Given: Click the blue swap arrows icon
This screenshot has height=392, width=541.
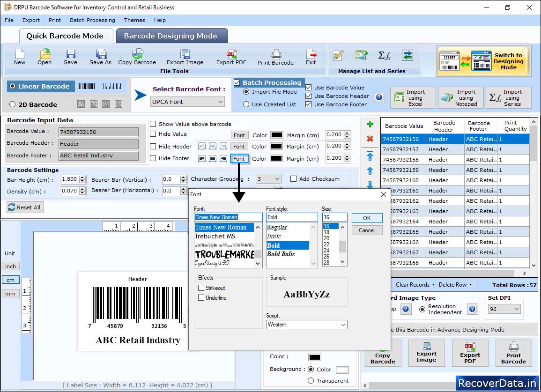Looking at the screenshot, I should tap(408, 55).
